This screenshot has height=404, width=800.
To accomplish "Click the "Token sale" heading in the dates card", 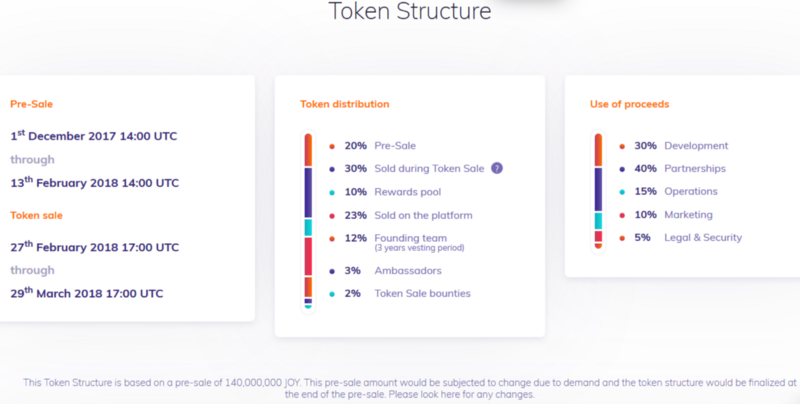I will pos(39,214).
